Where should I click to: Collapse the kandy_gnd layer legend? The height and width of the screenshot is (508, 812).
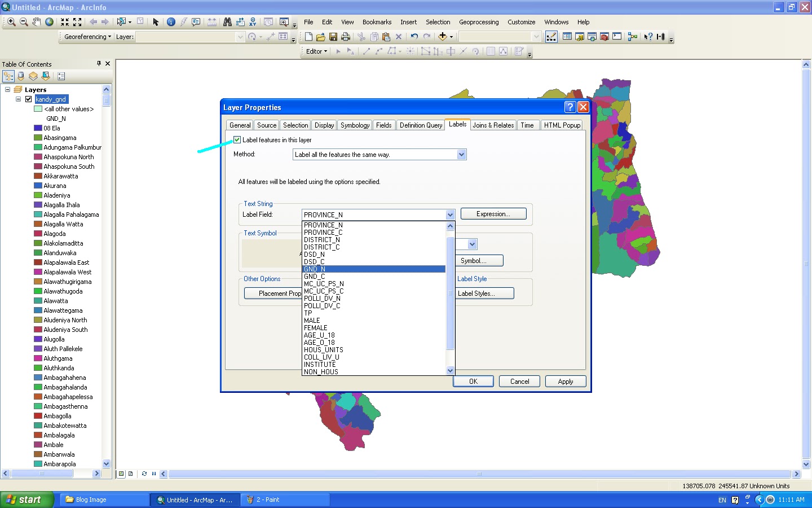click(x=17, y=99)
